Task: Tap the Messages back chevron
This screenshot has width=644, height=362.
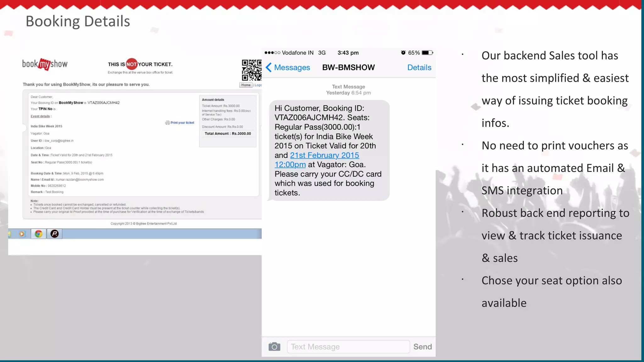Action: pyautogui.click(x=269, y=68)
